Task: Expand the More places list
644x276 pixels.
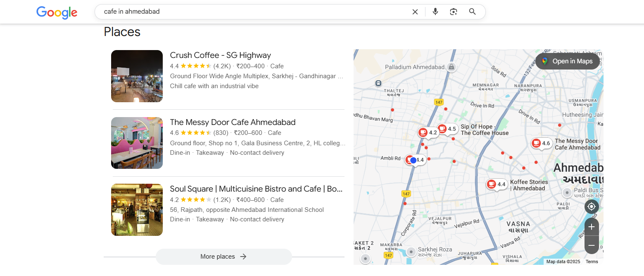Action: coord(223,257)
